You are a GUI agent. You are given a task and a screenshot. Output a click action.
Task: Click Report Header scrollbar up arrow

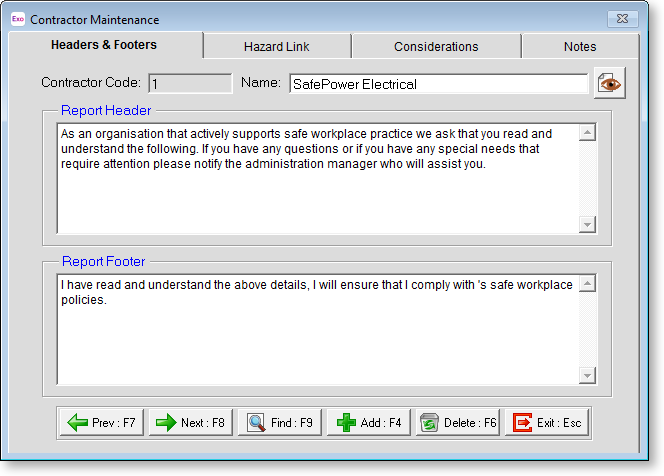click(587, 133)
